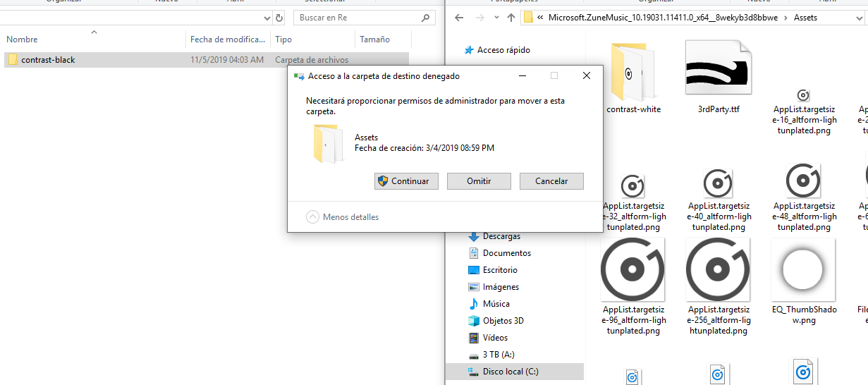Viewport: 868px width, 385px height.
Task: Open the address history dropdown in the left window
Action: click(x=267, y=18)
